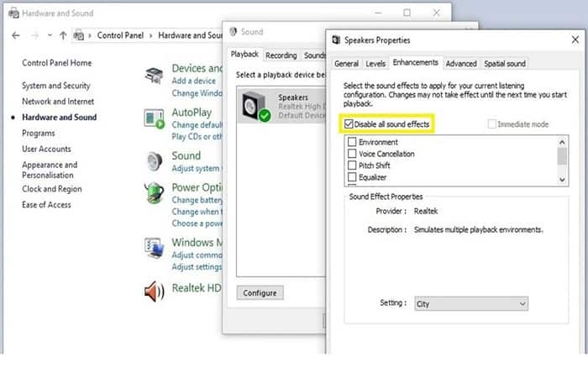Click Hardware and Sound in breadcrumb
The width and height of the screenshot is (588, 378).
coord(190,35)
